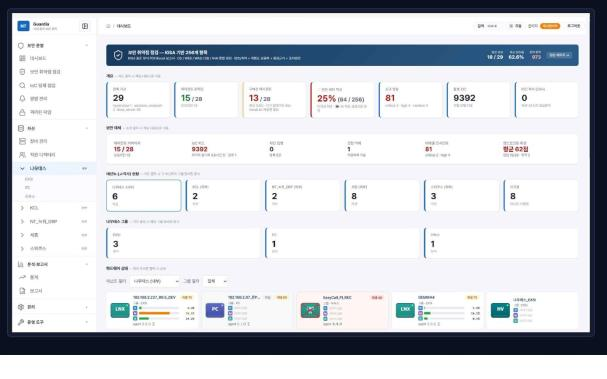Open the document report item in sidebar
This screenshot has width=607, height=379.
(22, 291)
